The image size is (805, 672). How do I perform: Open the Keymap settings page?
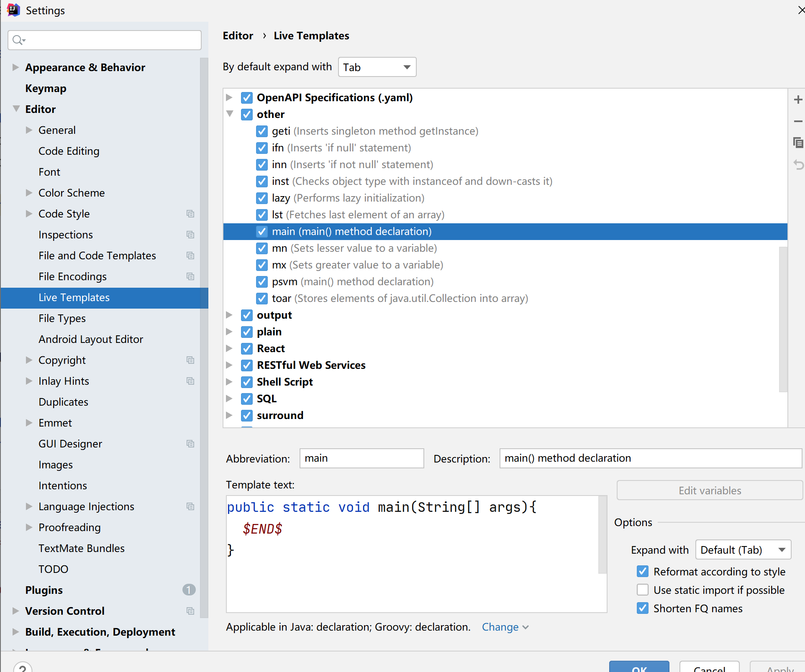click(x=46, y=88)
